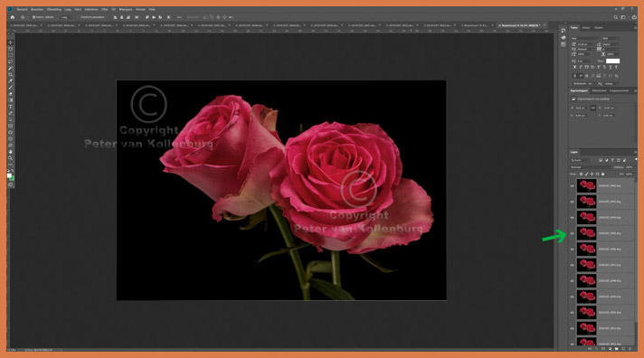The width and height of the screenshot is (644, 358).
Task: Select the Rectangle shape tool
Action: pyautogui.click(x=10, y=126)
